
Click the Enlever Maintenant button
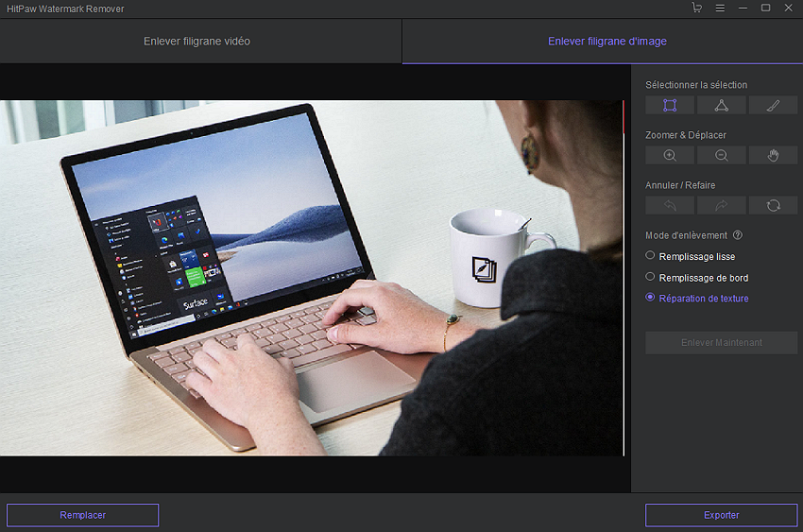pos(721,342)
